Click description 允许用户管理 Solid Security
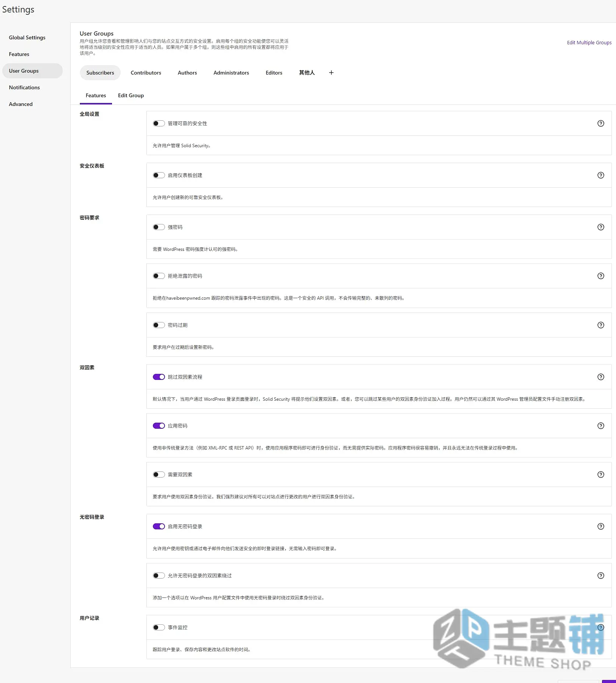 point(182,145)
